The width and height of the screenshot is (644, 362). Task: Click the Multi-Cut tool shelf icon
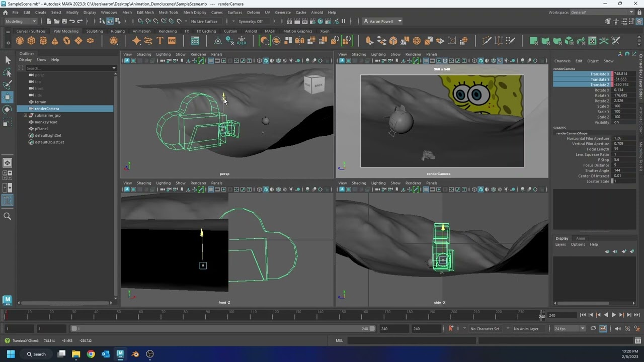click(x=487, y=41)
